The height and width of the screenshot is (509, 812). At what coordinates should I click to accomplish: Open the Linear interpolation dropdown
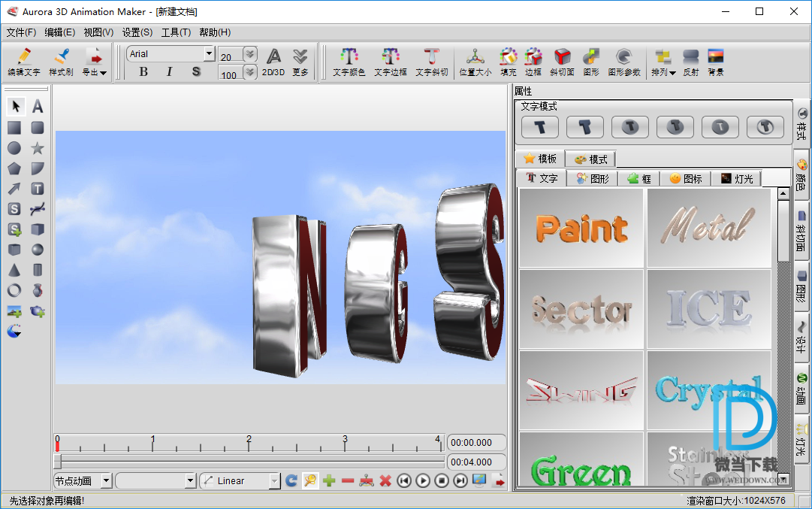coord(274,481)
